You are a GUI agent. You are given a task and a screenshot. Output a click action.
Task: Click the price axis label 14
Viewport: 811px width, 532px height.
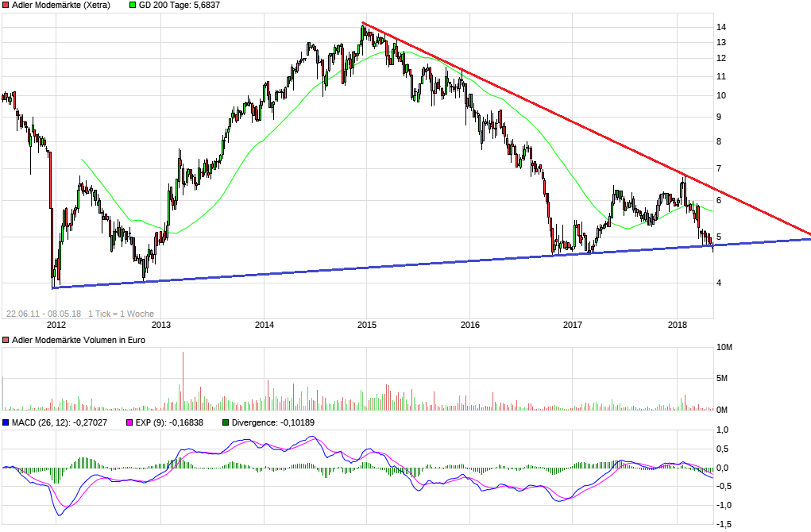click(x=722, y=27)
